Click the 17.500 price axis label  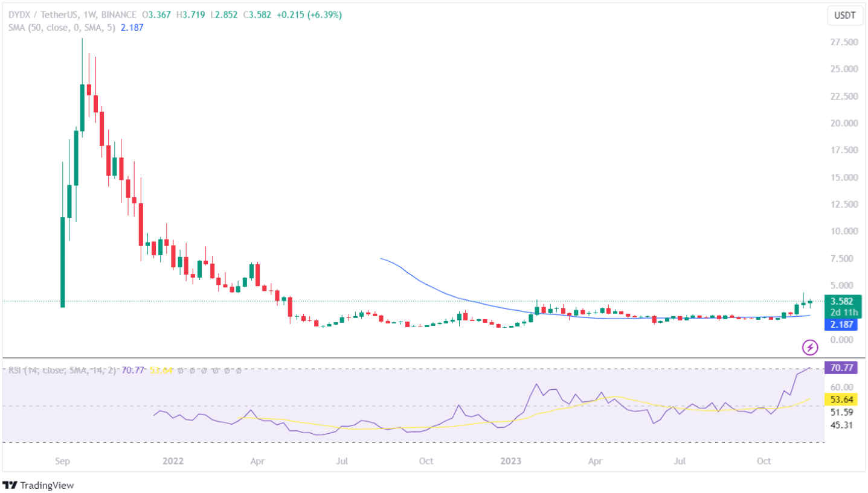coord(843,150)
